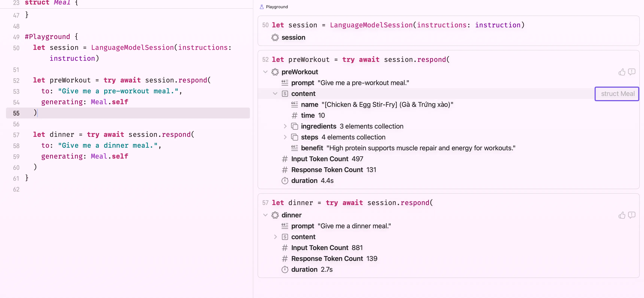Give thumbs up to dinner response
Screen dimensions: 644x298
(622, 215)
